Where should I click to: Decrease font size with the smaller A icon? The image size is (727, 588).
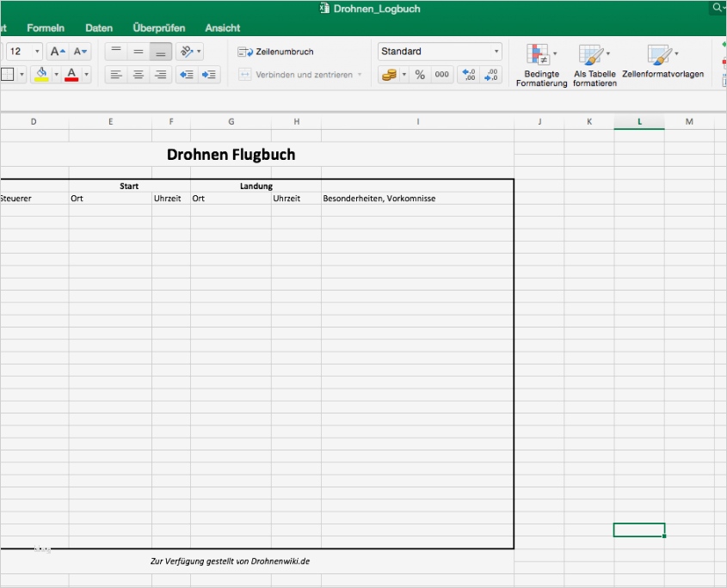[x=81, y=52]
